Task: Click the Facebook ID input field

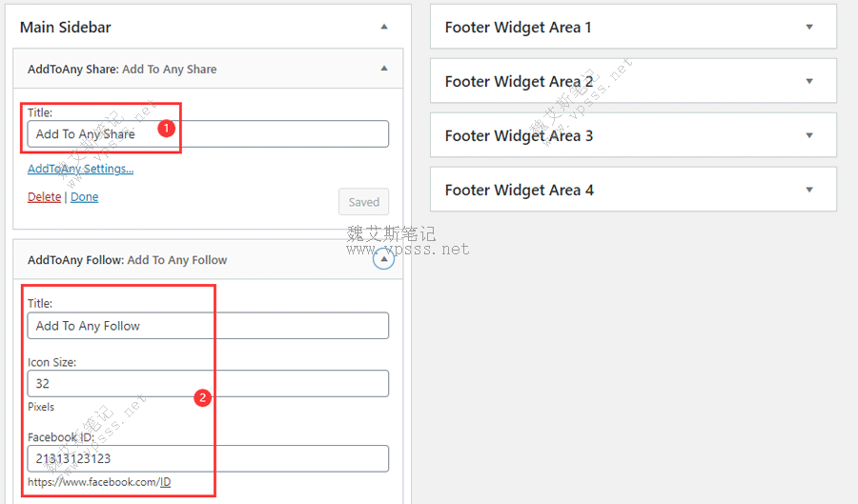Action: tap(207, 458)
